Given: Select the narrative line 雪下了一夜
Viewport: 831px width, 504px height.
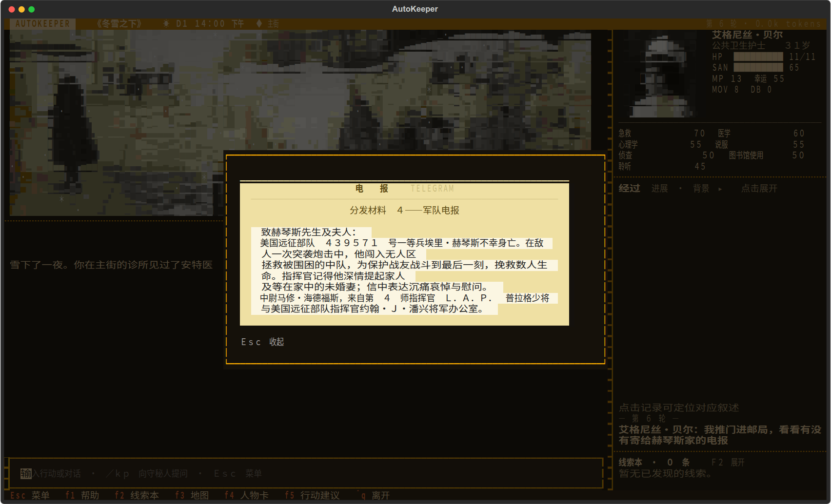Looking at the screenshot, I should tap(111, 265).
